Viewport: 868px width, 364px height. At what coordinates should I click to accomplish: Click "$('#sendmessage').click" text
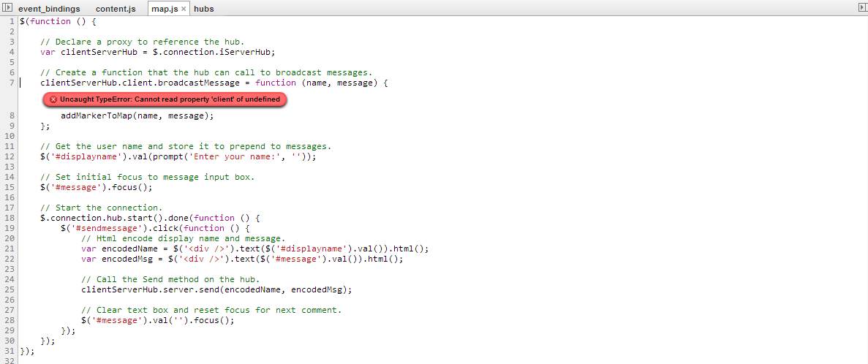[120, 228]
